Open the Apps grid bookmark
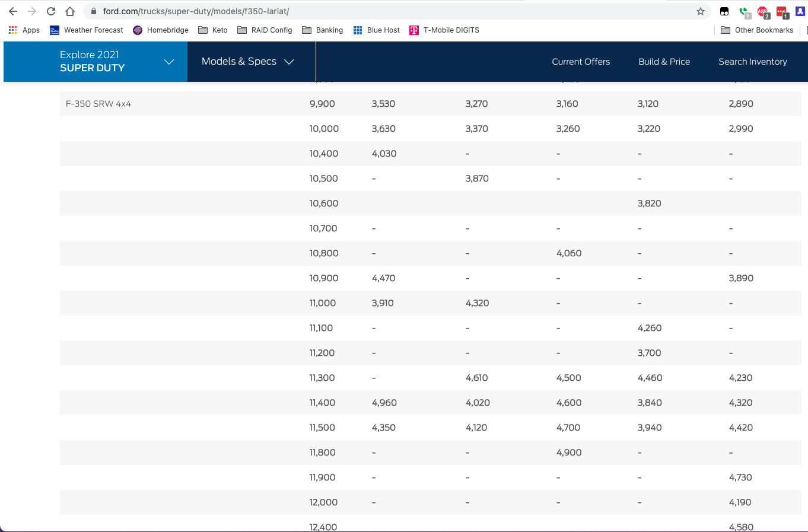 [x=24, y=30]
